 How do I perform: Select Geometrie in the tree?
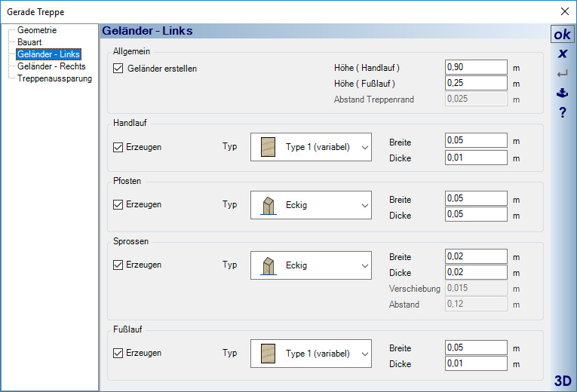[x=37, y=30]
